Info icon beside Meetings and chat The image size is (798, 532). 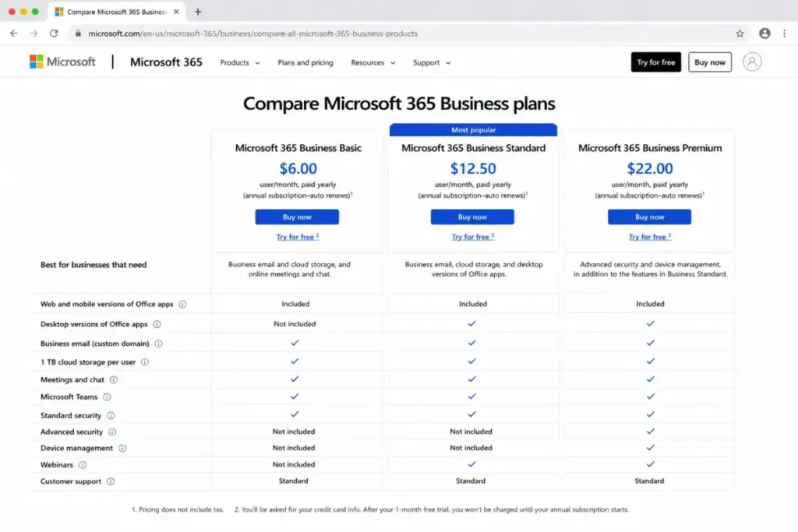point(114,380)
